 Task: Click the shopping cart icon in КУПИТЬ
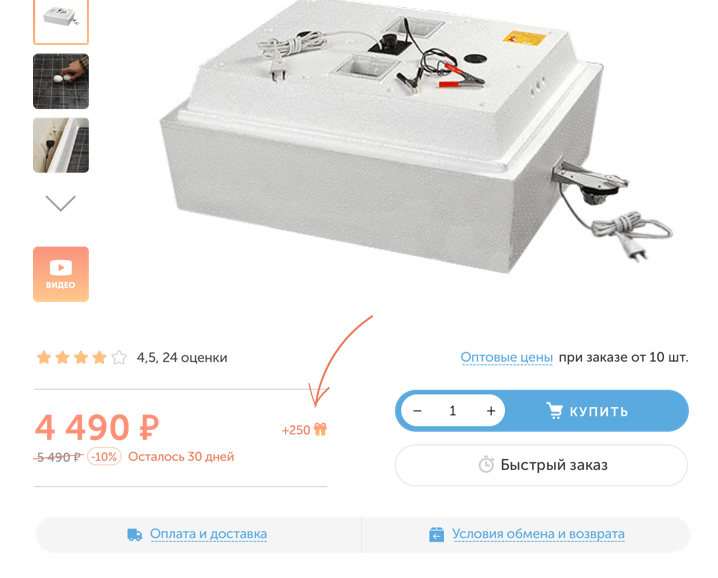tap(555, 410)
